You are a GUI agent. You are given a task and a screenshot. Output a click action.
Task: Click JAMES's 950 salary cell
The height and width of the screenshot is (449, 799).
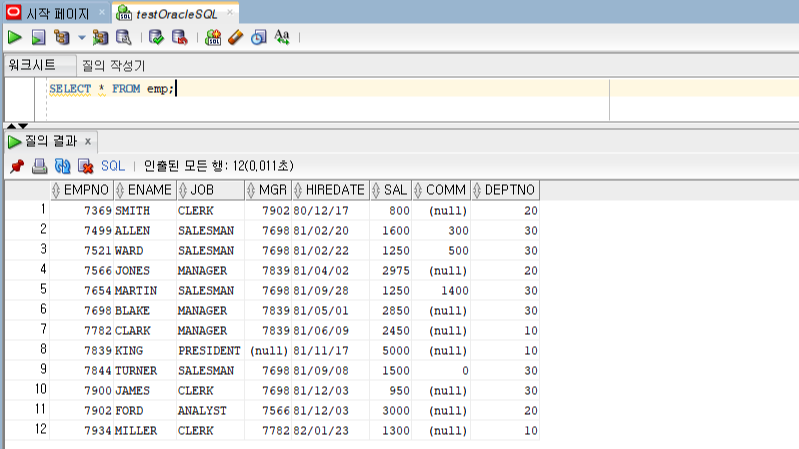391,391
